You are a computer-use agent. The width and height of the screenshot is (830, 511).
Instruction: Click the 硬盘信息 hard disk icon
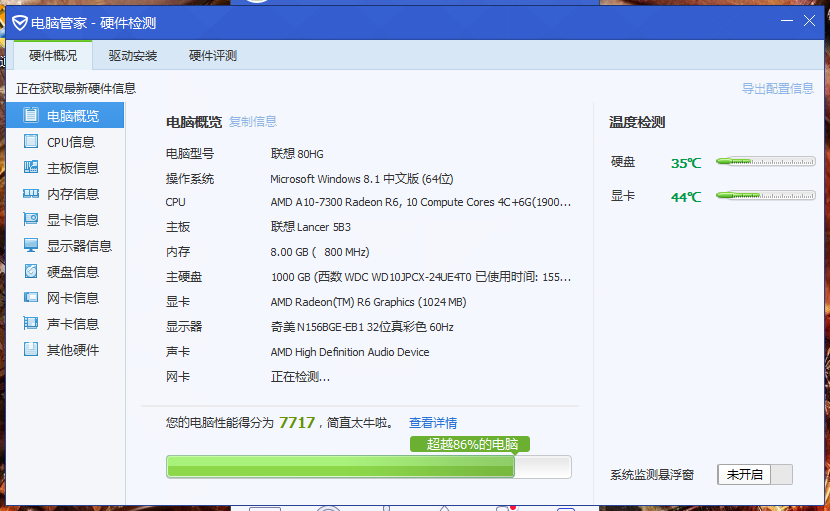[31, 271]
